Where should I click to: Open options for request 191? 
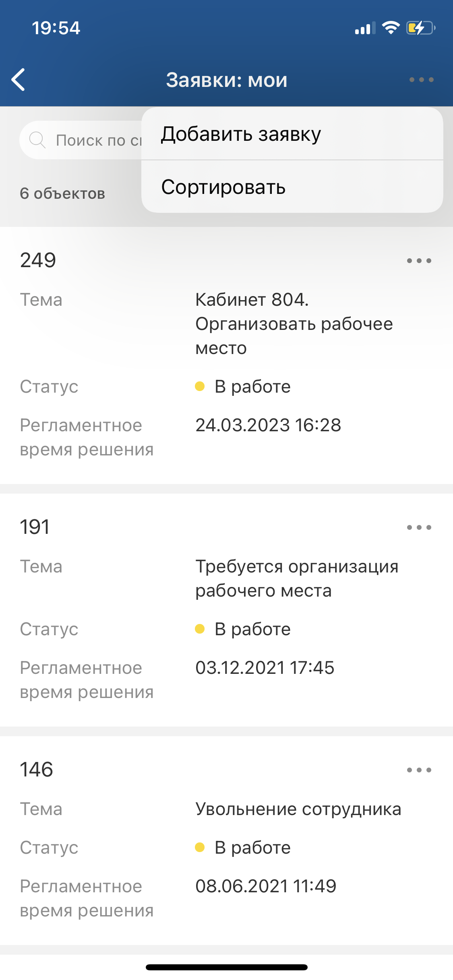click(419, 527)
